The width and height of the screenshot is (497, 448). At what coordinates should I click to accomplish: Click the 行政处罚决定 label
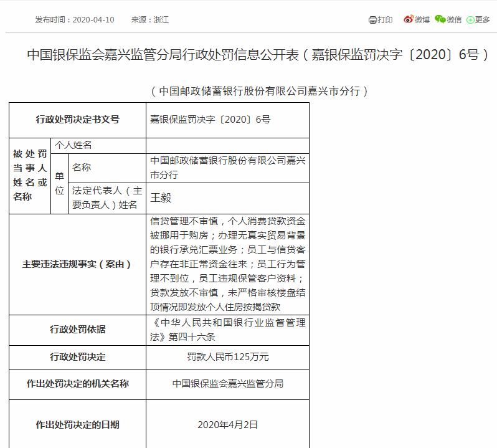78,357
